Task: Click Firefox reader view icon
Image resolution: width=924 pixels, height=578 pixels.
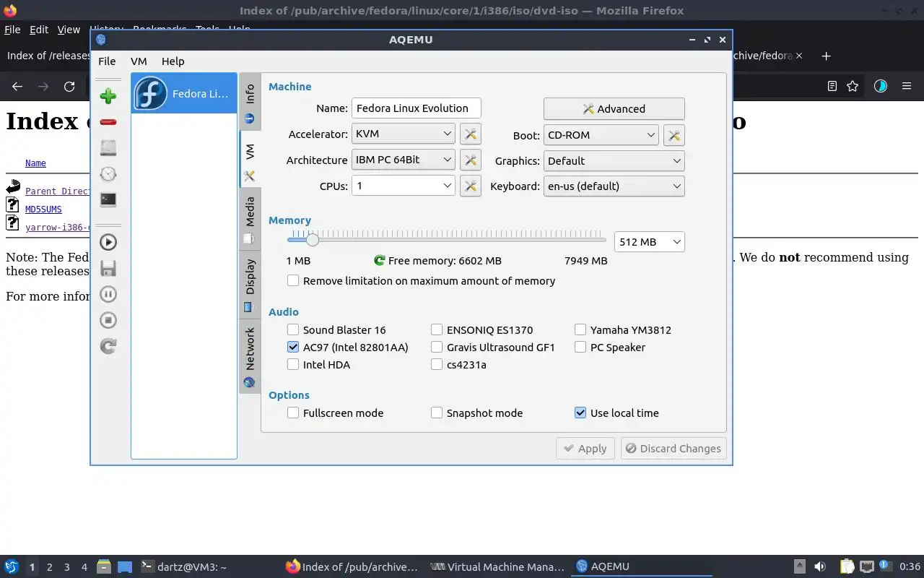Action: click(x=832, y=86)
